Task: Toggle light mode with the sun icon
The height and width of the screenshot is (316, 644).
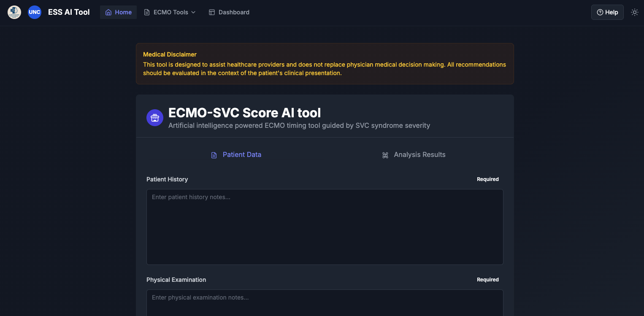Action: (635, 12)
